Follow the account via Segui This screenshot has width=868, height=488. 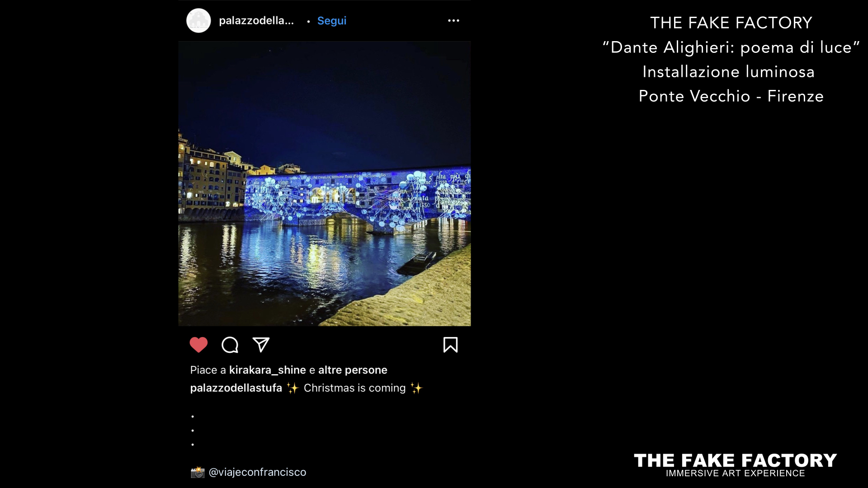(x=332, y=21)
